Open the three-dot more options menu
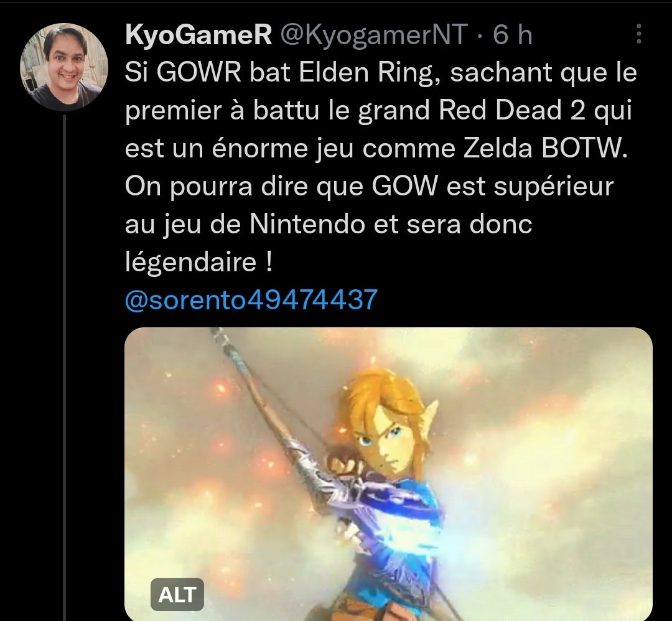Screen dimensions: 672x621 [x=638, y=34]
